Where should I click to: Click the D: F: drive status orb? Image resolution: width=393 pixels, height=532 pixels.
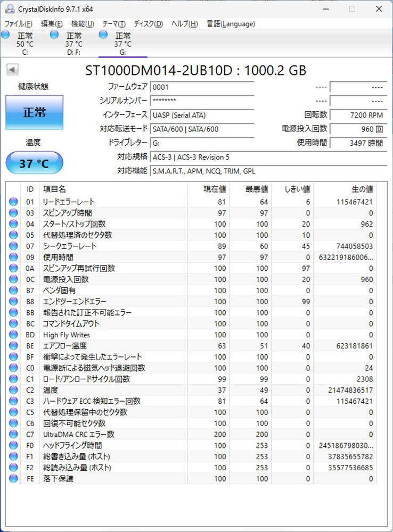click(54, 35)
